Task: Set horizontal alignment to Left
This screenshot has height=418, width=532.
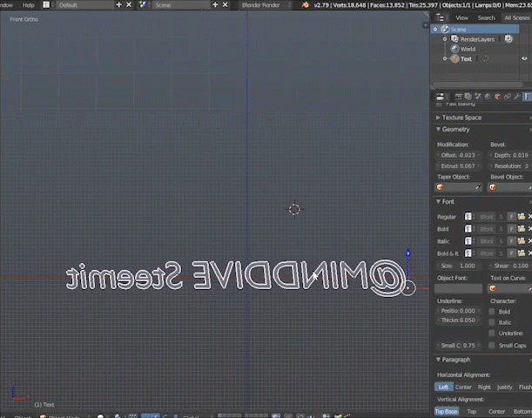Action: pos(443,388)
